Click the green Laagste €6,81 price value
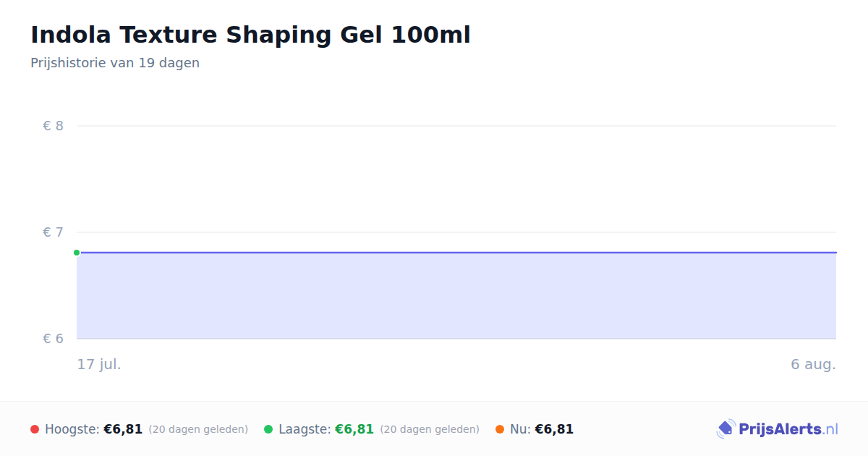 (x=354, y=429)
